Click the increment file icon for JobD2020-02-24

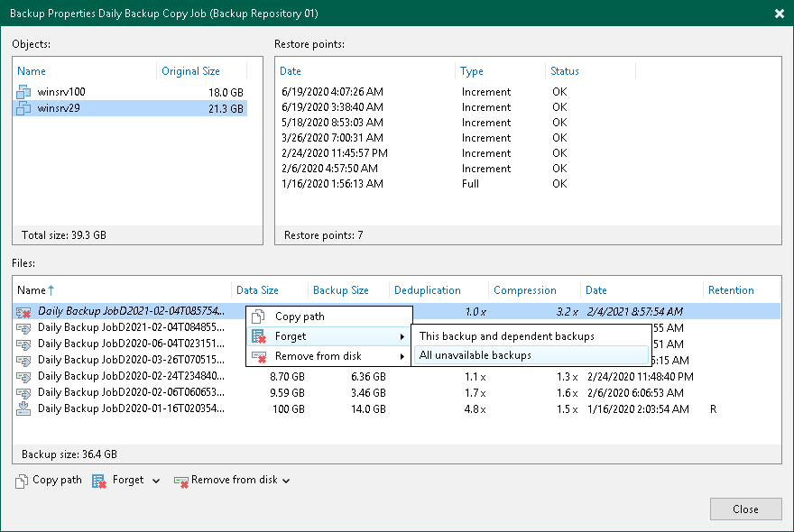(24, 376)
